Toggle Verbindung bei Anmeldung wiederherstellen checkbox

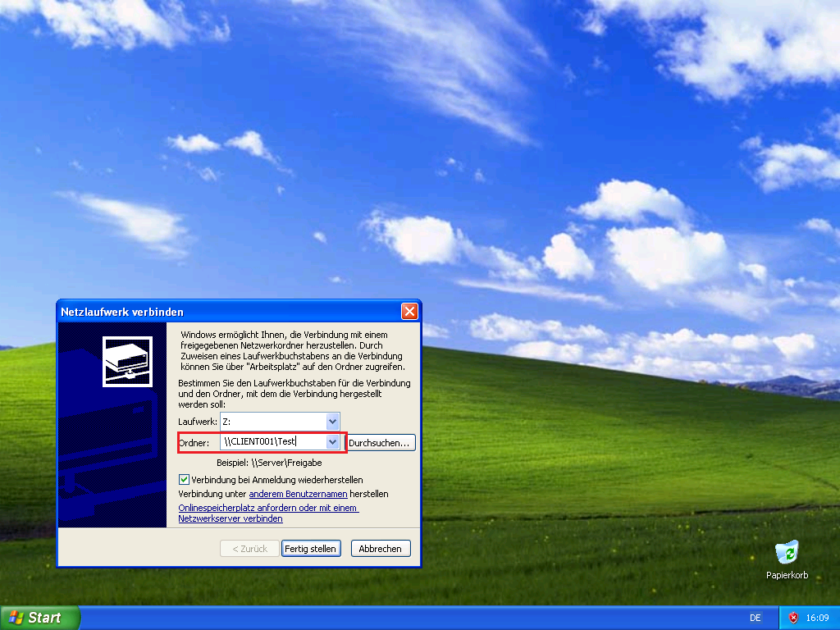click(184, 479)
